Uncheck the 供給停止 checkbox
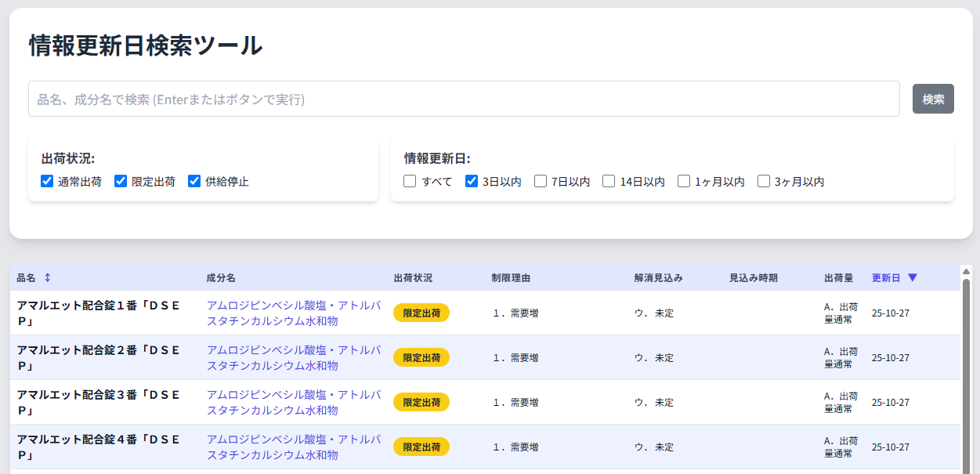980x474 pixels. (194, 181)
